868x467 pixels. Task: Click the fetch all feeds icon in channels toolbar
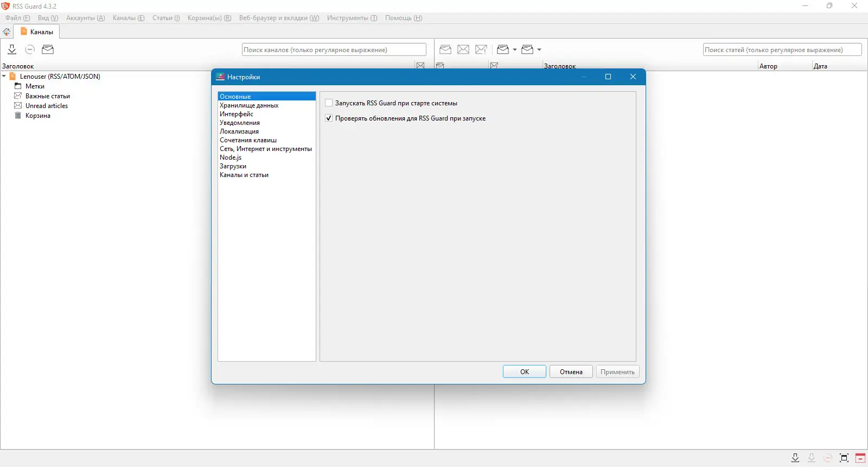(x=12, y=49)
